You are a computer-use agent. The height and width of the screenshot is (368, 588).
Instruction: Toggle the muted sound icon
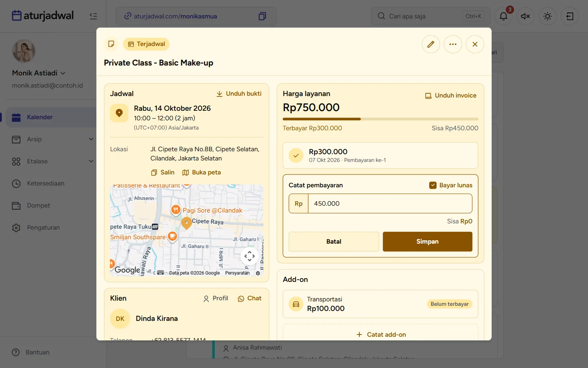click(x=526, y=16)
